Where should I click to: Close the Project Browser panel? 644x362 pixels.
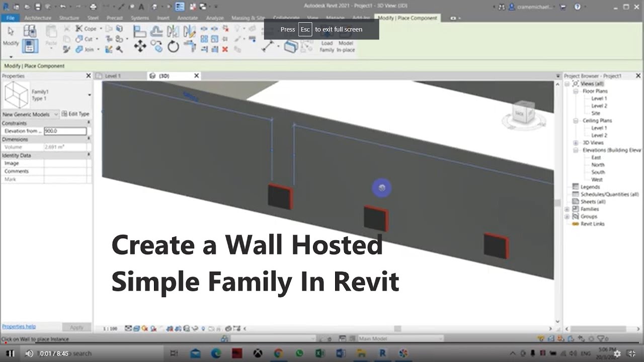(x=638, y=76)
